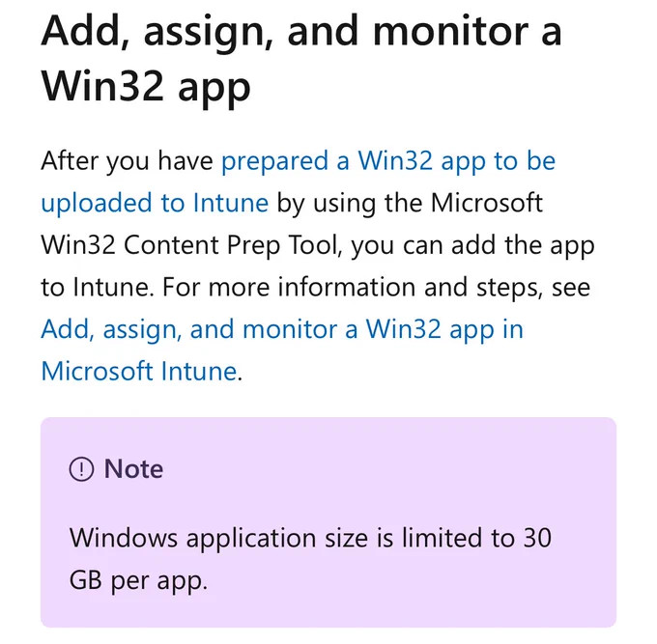Click the bold 'Note' label
This screenshot has width=657, height=644.
click(133, 468)
